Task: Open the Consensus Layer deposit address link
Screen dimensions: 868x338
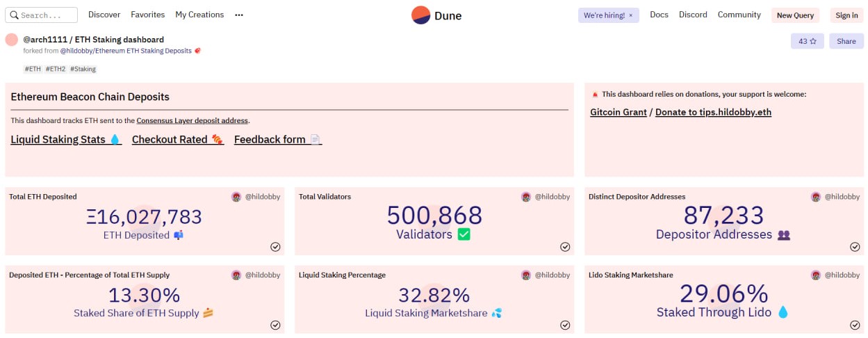Action: (x=192, y=121)
